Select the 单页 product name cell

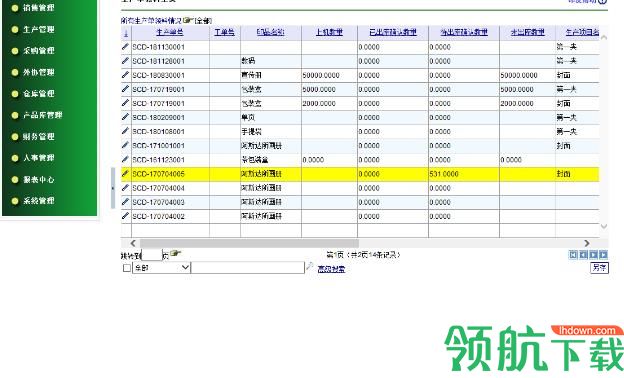click(x=271, y=117)
